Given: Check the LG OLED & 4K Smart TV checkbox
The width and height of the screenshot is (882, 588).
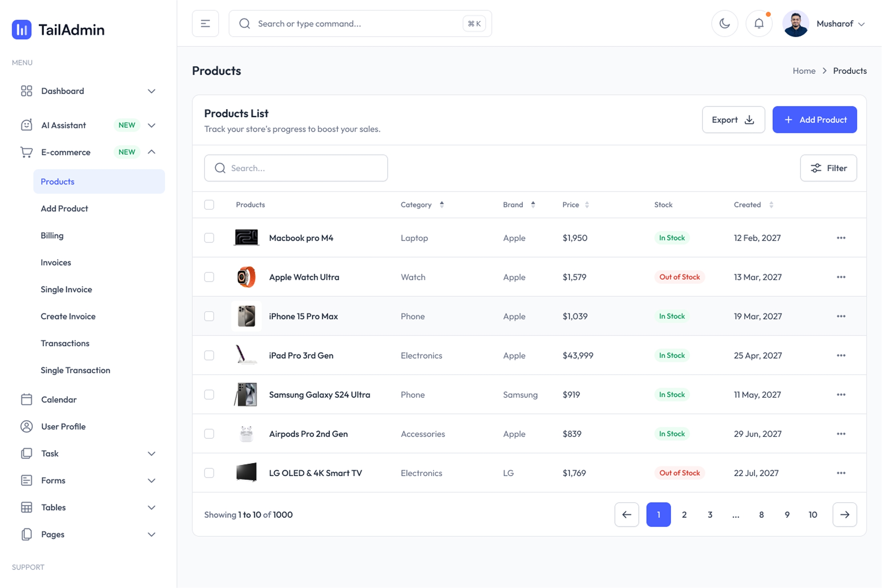Looking at the screenshot, I should [x=209, y=473].
